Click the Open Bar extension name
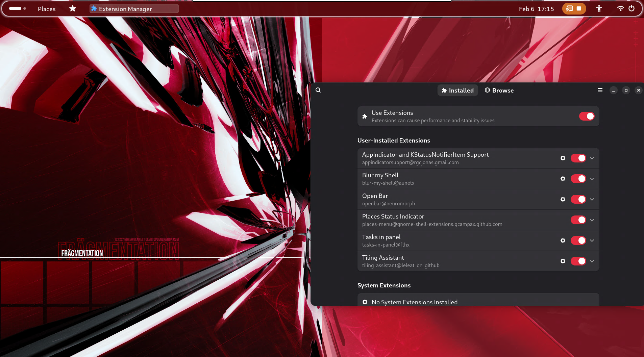Image resolution: width=644 pixels, height=357 pixels. (375, 196)
